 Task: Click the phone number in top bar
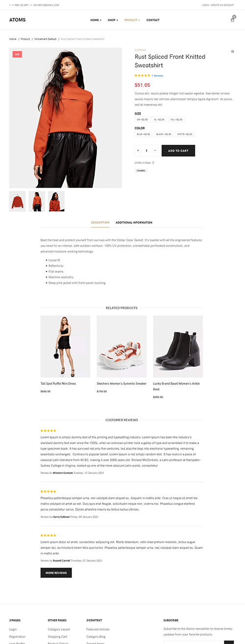pyautogui.click(x=20, y=5)
